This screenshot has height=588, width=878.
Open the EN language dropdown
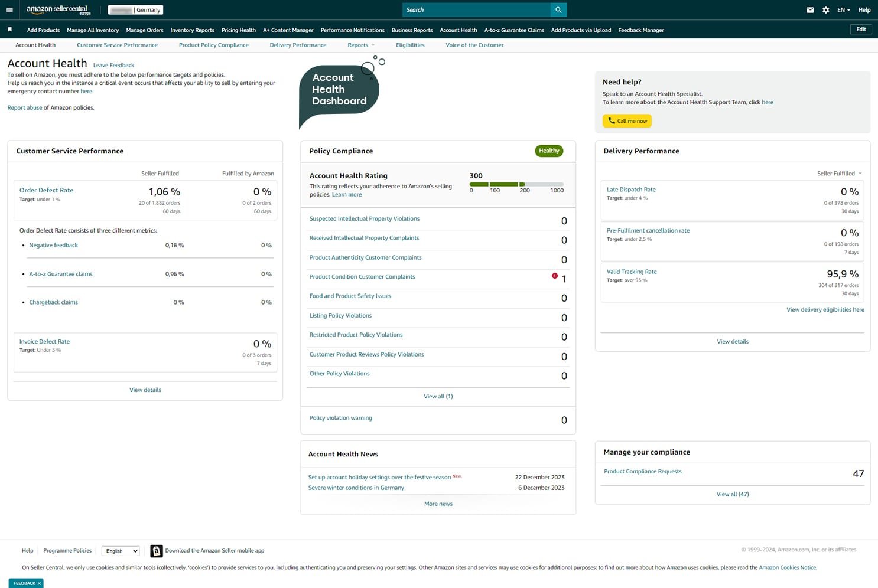(843, 10)
